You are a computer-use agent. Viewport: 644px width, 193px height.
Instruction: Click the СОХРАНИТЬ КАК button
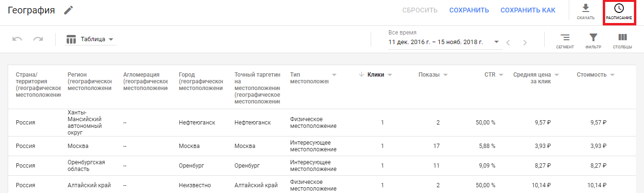point(528,10)
